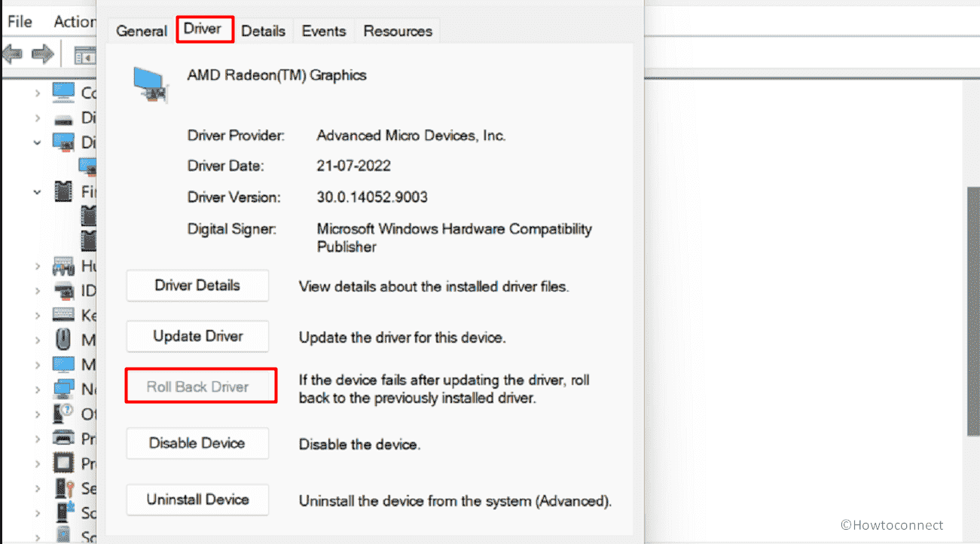This screenshot has width=980, height=544.
Task: Select the IDE controllers category icon
Action: pyautogui.click(x=64, y=290)
